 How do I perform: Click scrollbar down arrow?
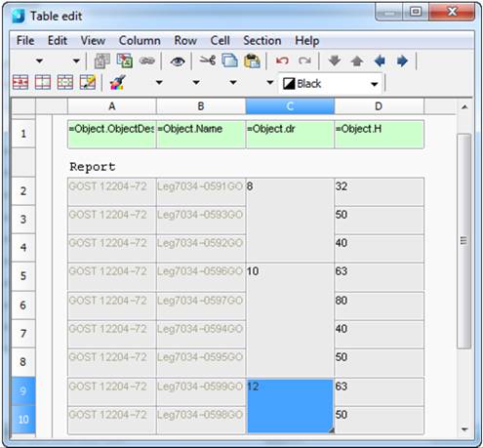(464, 429)
